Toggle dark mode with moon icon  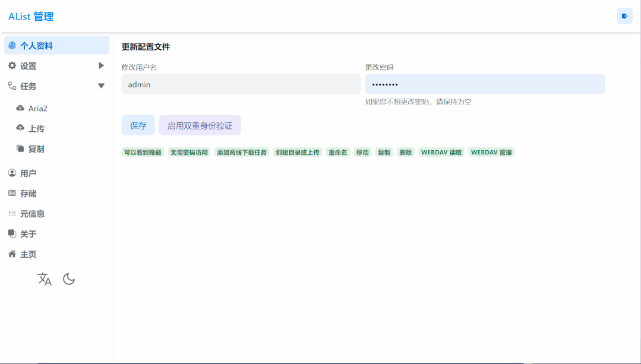(x=69, y=279)
